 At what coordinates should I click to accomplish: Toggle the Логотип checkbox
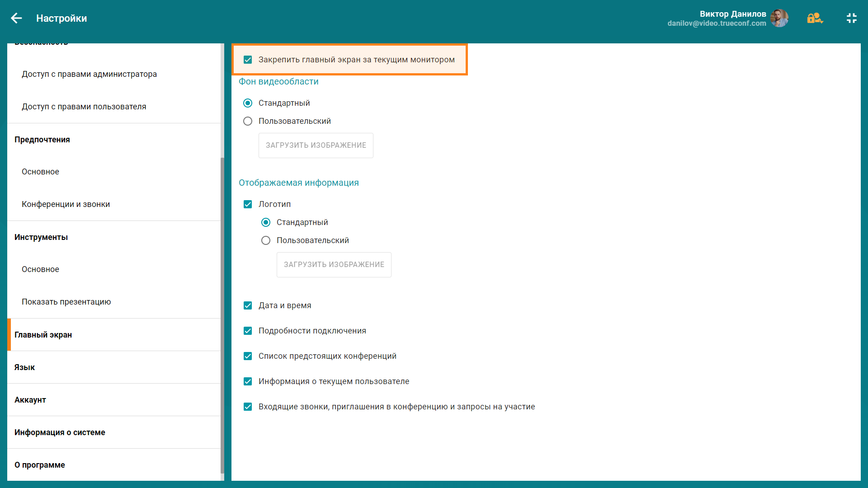pyautogui.click(x=248, y=204)
